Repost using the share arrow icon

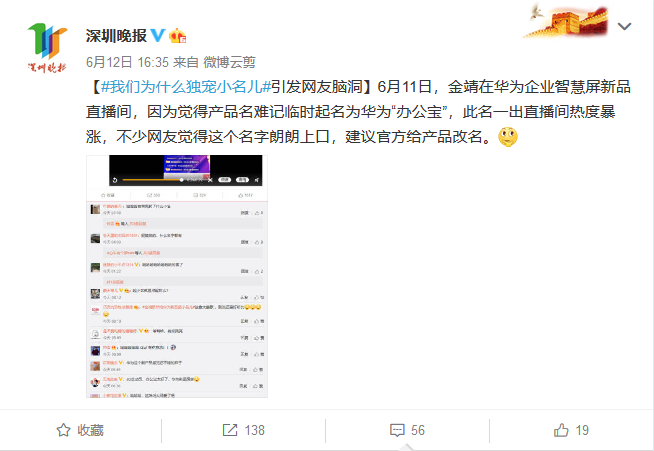[x=230, y=430]
